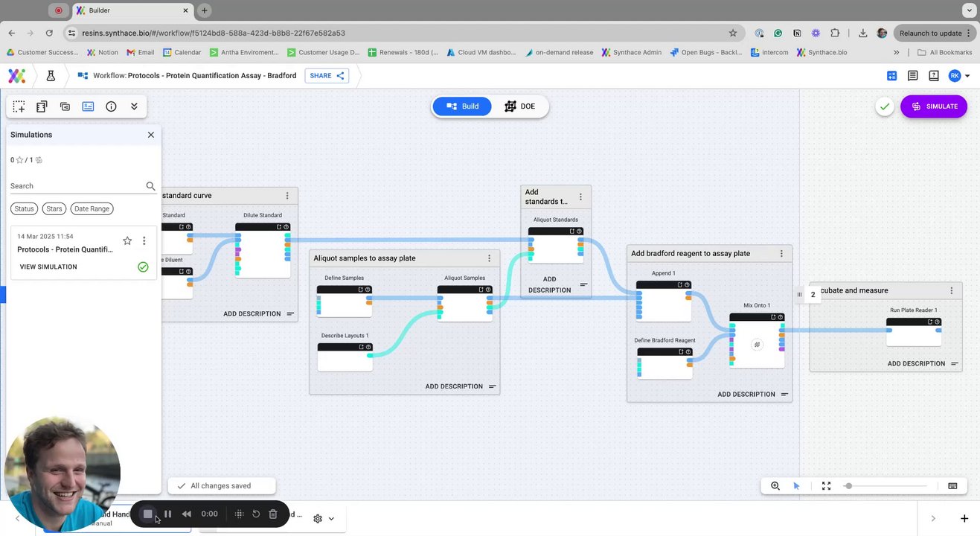Select the add-group marquee tool
The image size is (980, 536).
19,106
